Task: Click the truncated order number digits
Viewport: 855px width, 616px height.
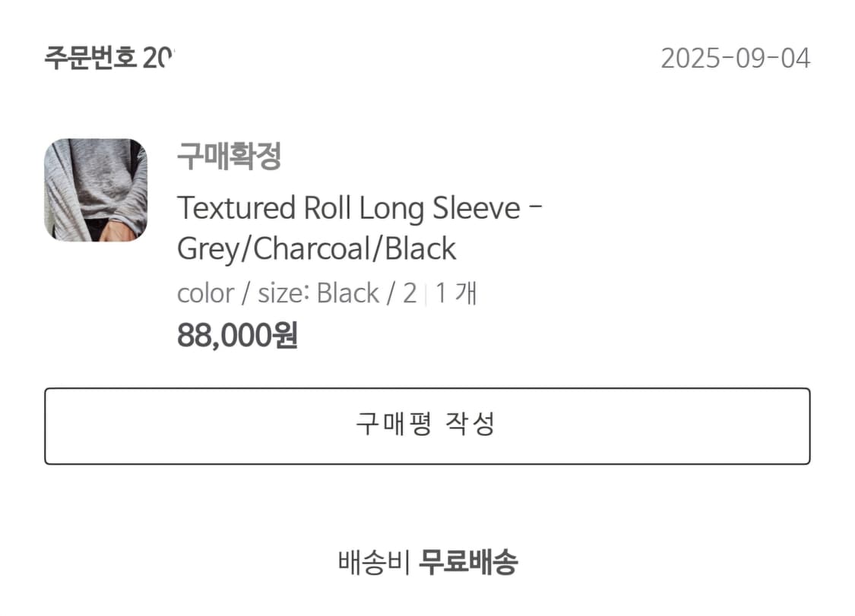Action: pos(158,58)
